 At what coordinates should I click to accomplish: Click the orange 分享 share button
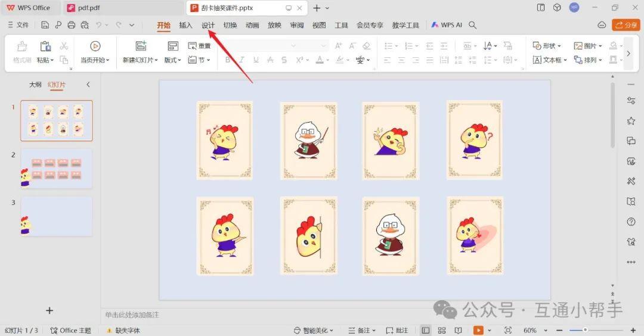click(x=626, y=25)
